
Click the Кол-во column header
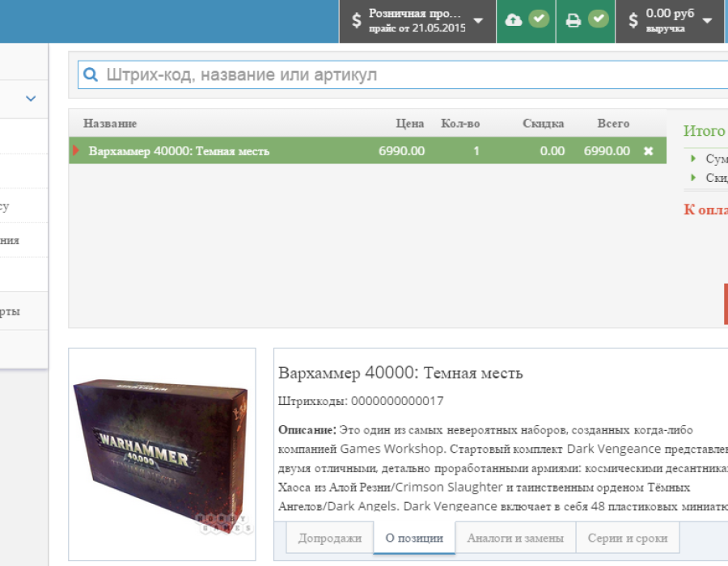(x=460, y=124)
